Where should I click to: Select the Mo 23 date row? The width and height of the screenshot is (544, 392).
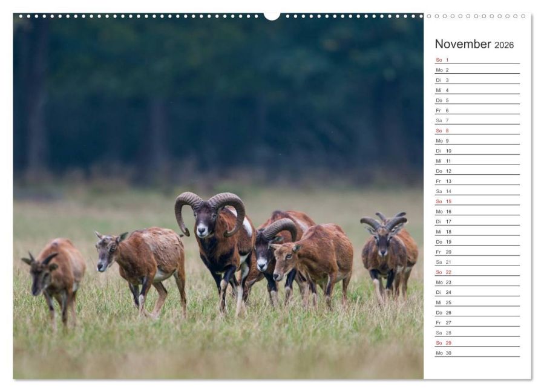tap(477, 282)
